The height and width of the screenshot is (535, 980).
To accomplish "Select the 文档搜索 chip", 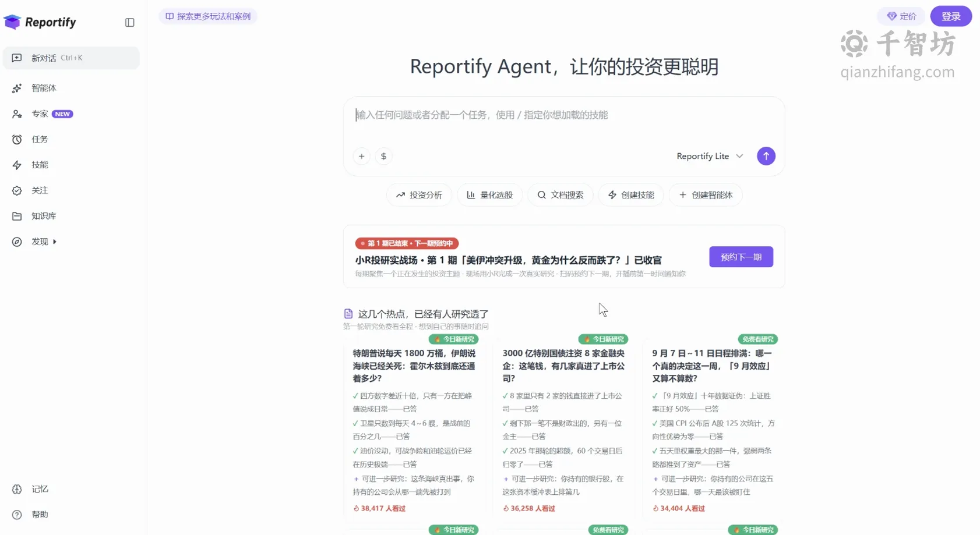I will (x=560, y=195).
